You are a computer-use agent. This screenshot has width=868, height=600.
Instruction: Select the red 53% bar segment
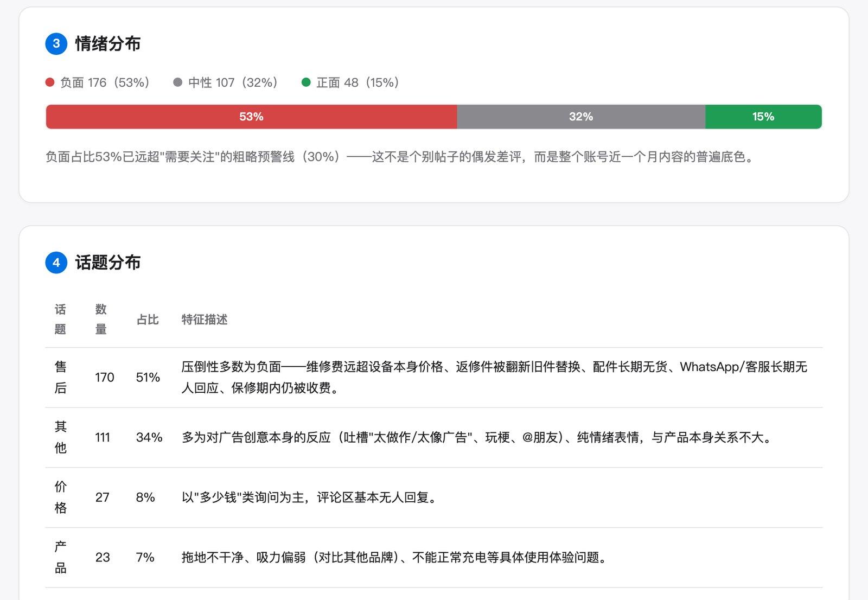[x=252, y=117]
